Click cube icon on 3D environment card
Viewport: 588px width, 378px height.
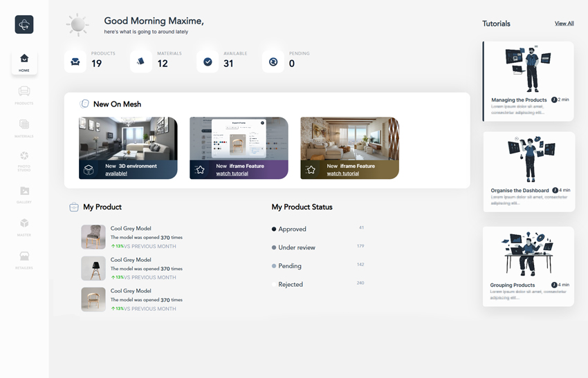(x=89, y=170)
